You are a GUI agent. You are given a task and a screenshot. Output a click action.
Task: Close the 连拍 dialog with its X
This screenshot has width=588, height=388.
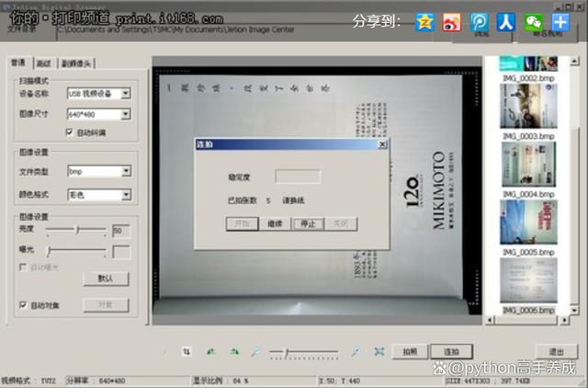tap(382, 144)
